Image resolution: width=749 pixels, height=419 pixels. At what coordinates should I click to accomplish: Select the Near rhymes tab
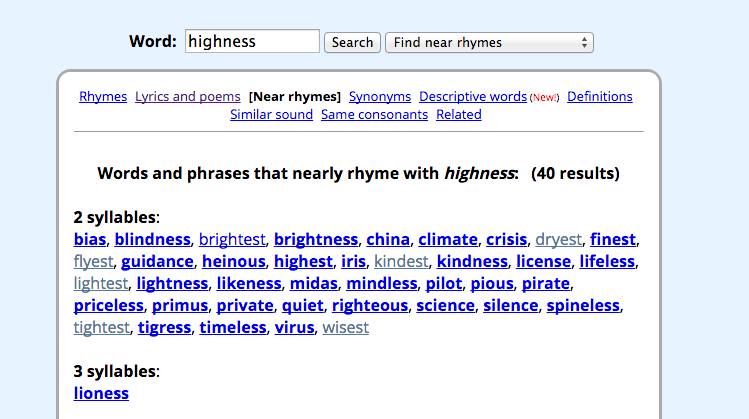point(295,96)
